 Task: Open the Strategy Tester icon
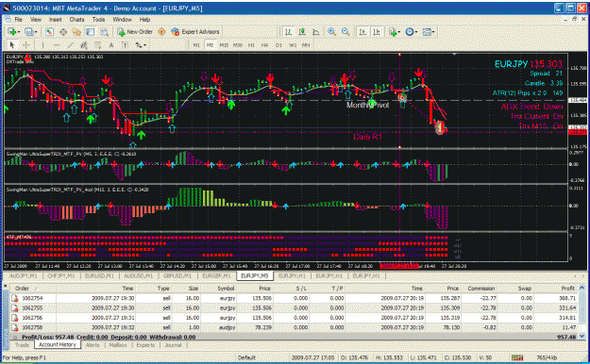104,32
